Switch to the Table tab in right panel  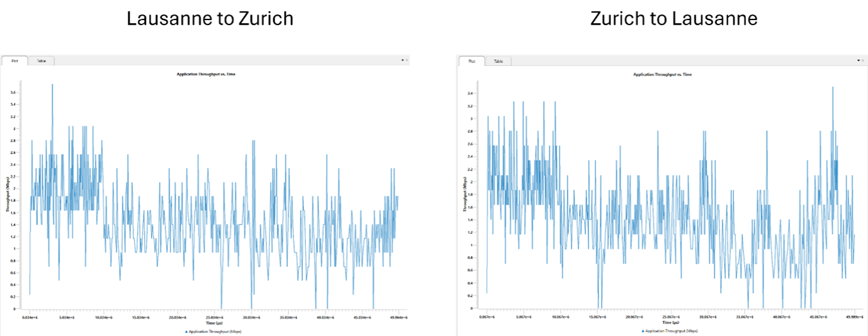tap(498, 61)
